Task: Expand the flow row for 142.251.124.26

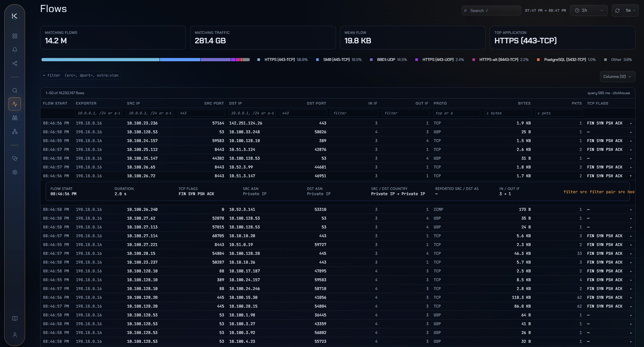Action: tap(631, 123)
